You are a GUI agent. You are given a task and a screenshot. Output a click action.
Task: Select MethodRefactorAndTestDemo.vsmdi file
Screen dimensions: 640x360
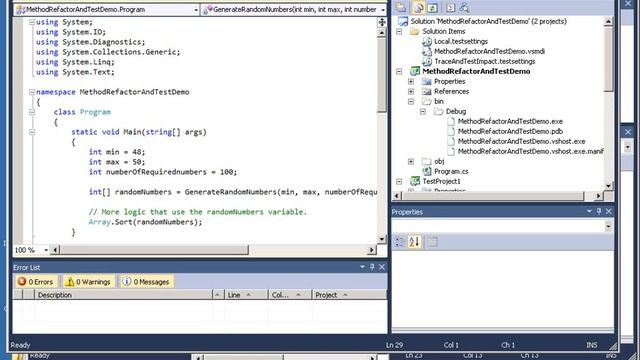[489, 51]
